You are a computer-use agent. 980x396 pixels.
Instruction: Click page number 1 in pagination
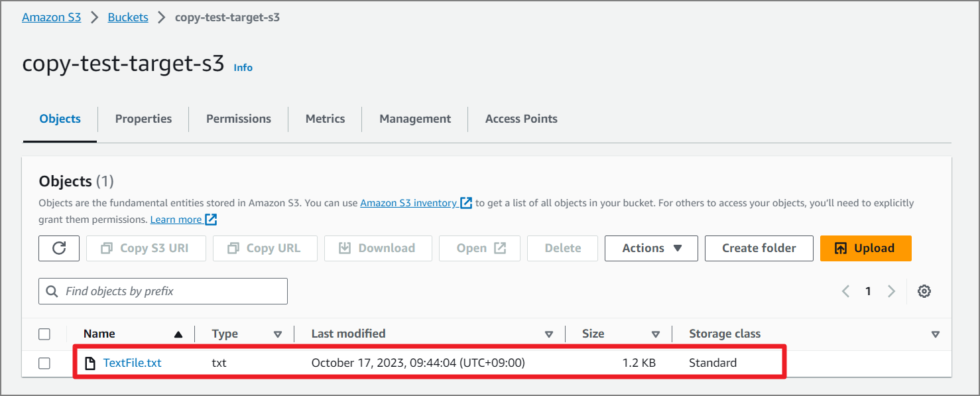[868, 291]
